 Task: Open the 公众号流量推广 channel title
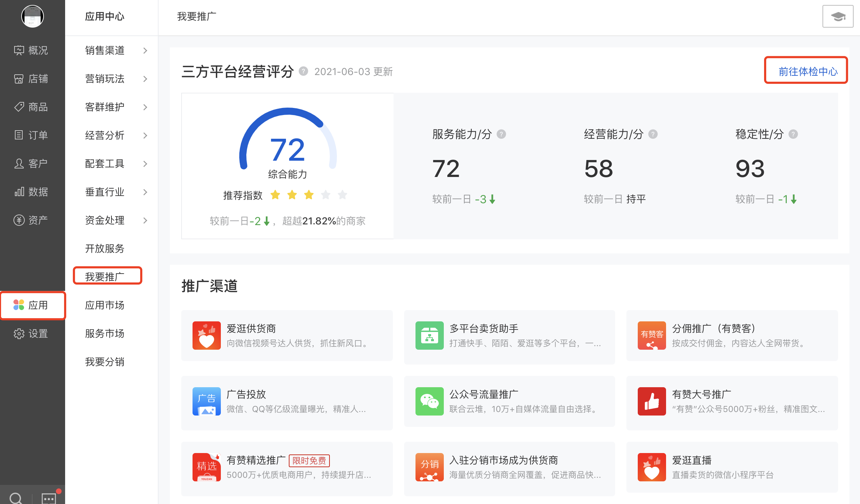pos(484,394)
